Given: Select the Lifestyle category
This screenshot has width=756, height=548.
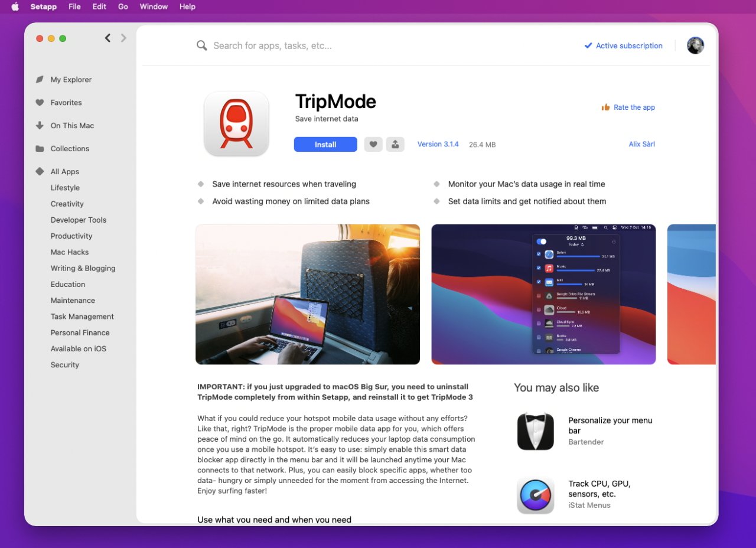Looking at the screenshot, I should (65, 188).
